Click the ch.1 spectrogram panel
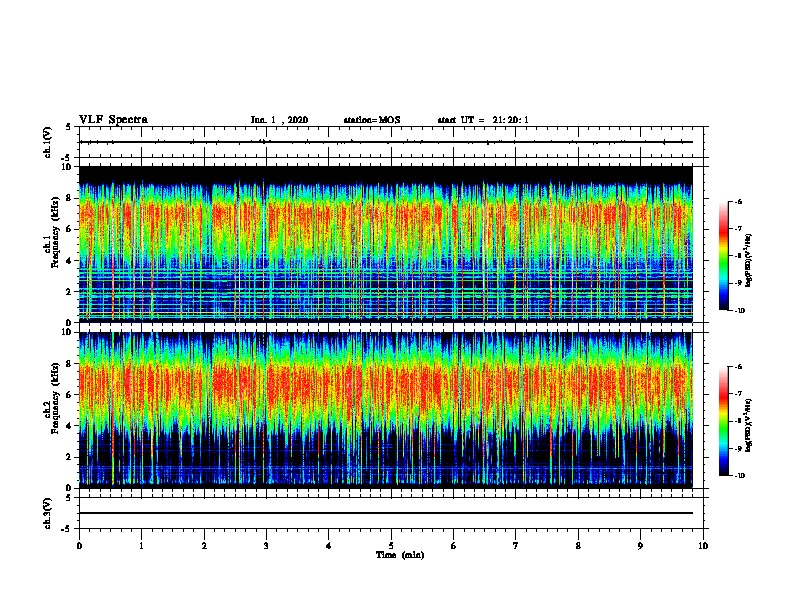This screenshot has height=612, width=792. [x=386, y=244]
